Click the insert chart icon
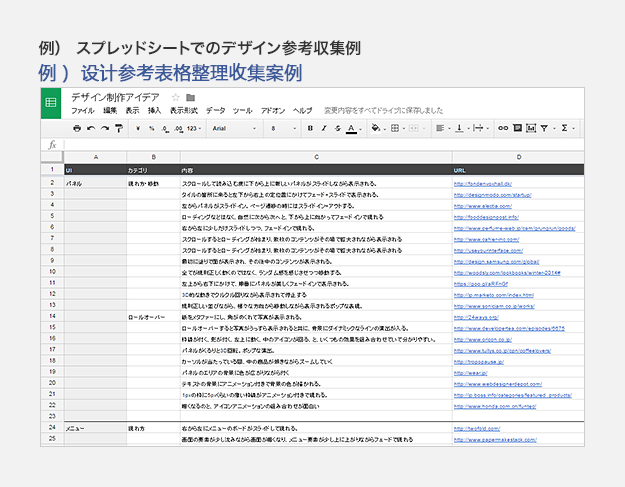625x487 pixels. [x=531, y=128]
